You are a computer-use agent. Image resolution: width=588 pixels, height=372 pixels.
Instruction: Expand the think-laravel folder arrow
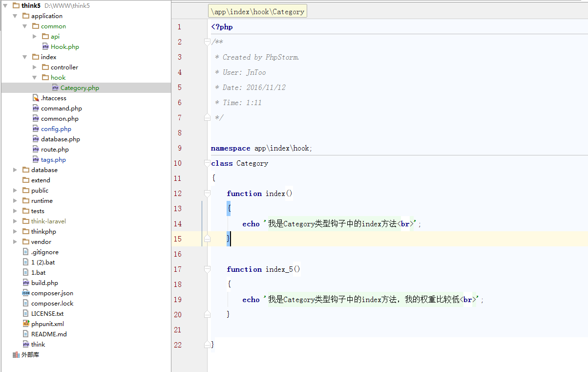pyautogui.click(x=15, y=221)
